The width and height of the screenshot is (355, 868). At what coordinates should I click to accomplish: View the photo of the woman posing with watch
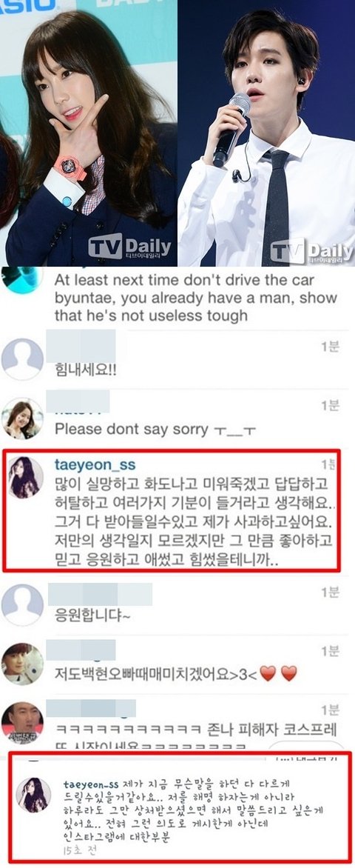click(89, 133)
